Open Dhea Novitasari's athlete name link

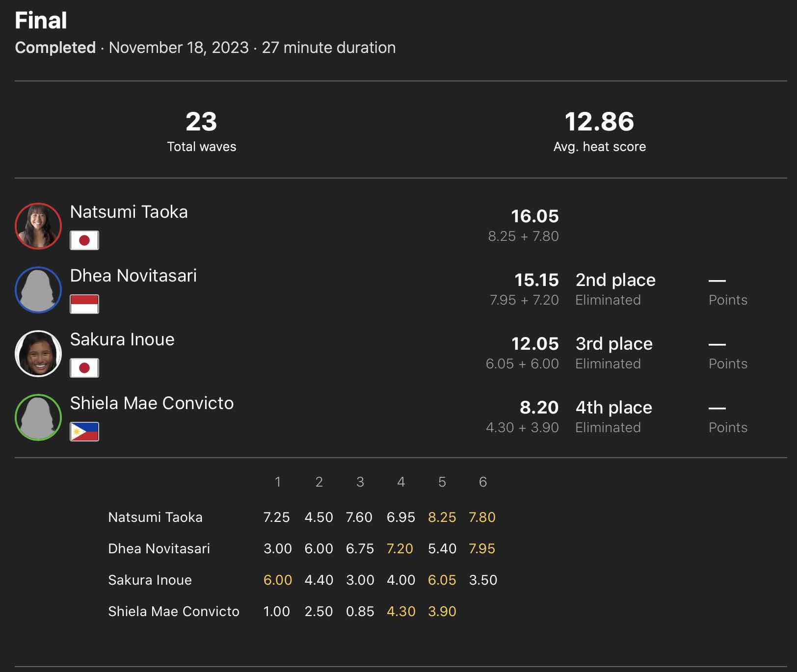click(133, 276)
